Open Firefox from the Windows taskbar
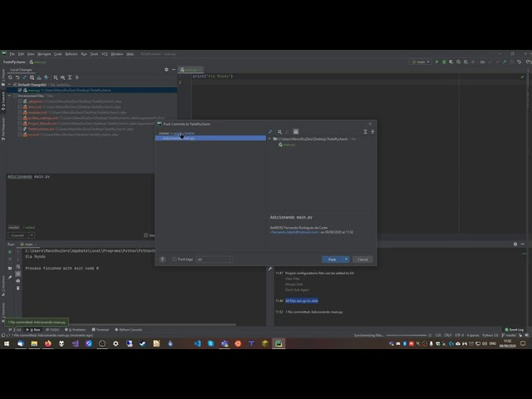This screenshot has width=532, height=399. click(x=48, y=343)
